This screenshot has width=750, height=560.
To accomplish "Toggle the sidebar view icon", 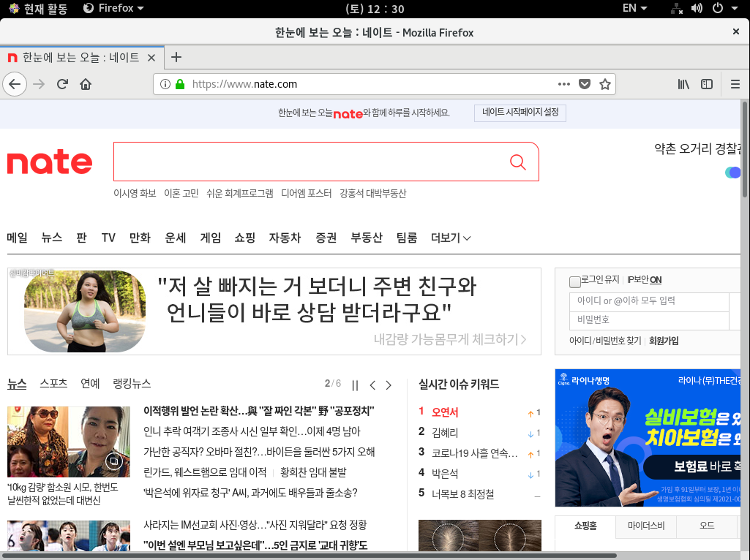I will [707, 84].
